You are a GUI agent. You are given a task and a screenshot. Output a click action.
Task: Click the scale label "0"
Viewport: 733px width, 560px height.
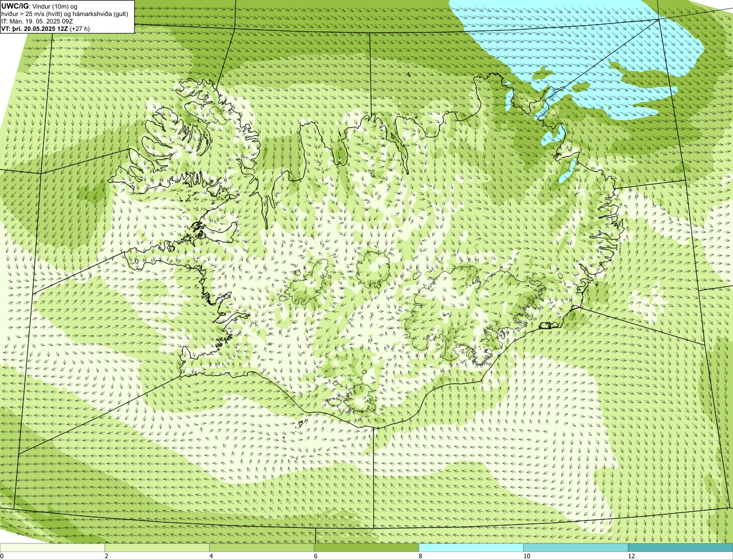pos(2,556)
